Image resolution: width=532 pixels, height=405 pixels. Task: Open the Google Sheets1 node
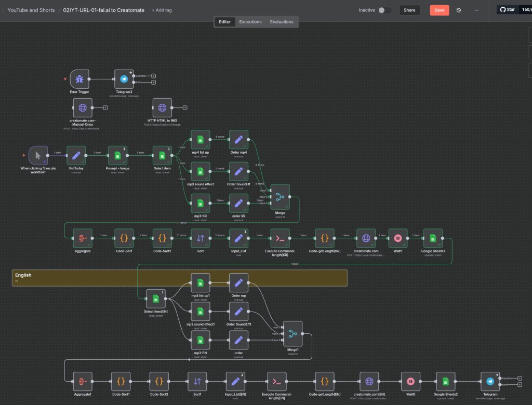(x=433, y=238)
